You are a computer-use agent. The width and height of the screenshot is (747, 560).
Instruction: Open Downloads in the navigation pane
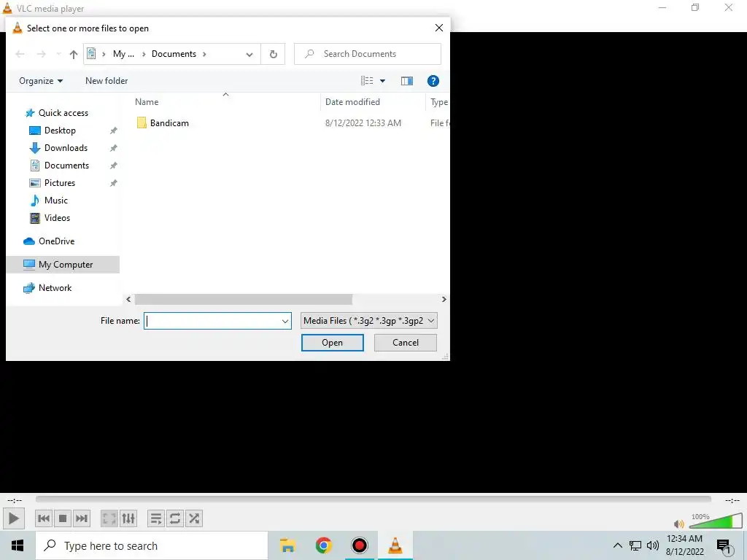(x=66, y=148)
